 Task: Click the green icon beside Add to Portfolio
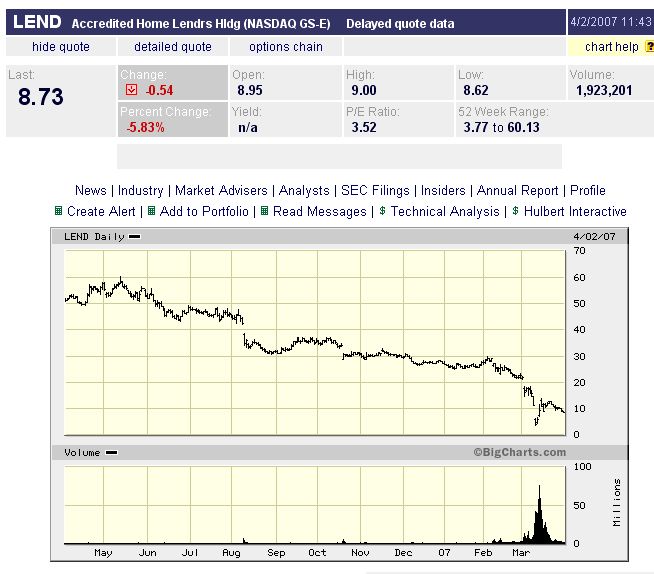(x=151, y=211)
